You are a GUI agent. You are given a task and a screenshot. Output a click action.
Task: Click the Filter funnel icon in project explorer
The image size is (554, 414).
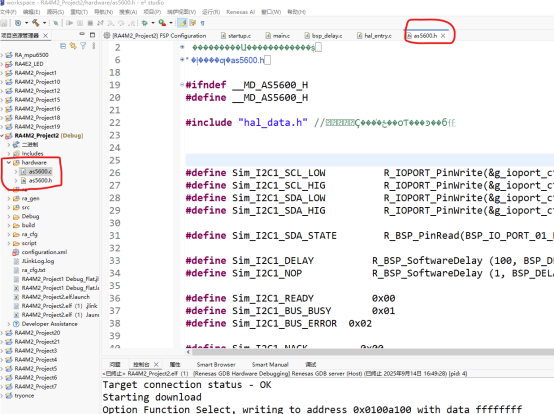pos(83,46)
